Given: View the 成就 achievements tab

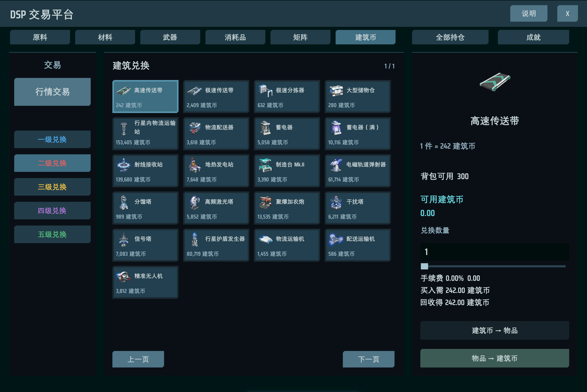Looking at the screenshot, I should 534,37.
